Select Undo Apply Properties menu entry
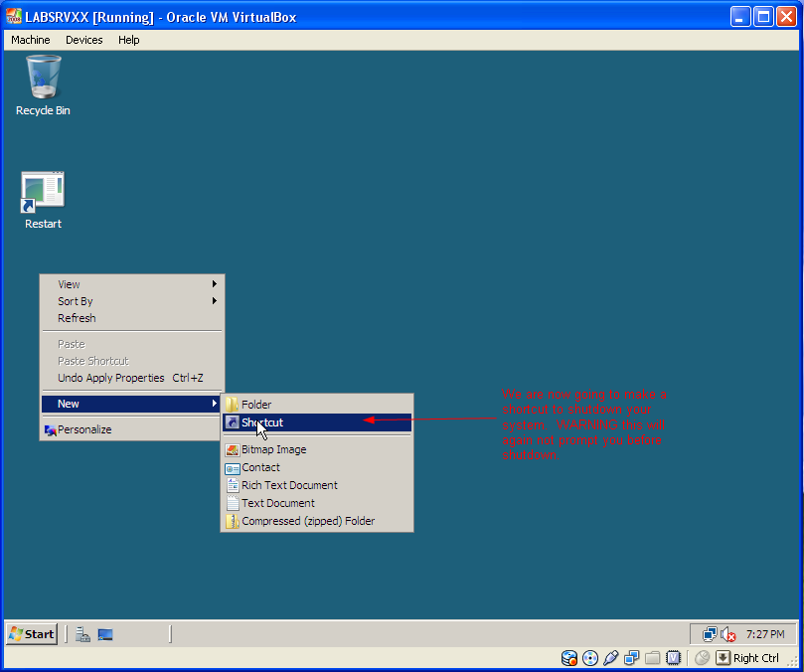804x672 pixels. click(132, 378)
